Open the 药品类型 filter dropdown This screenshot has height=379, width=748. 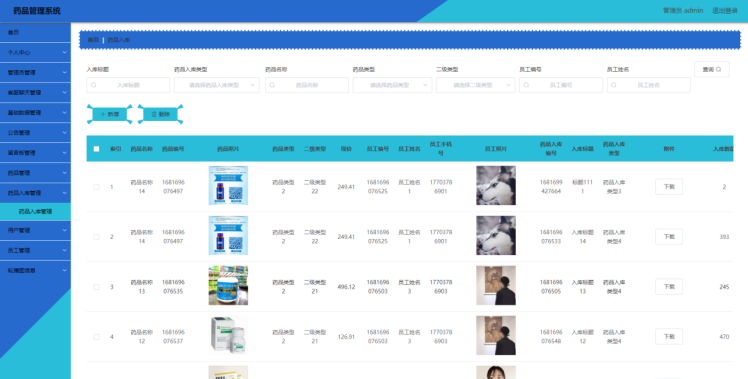coord(392,85)
